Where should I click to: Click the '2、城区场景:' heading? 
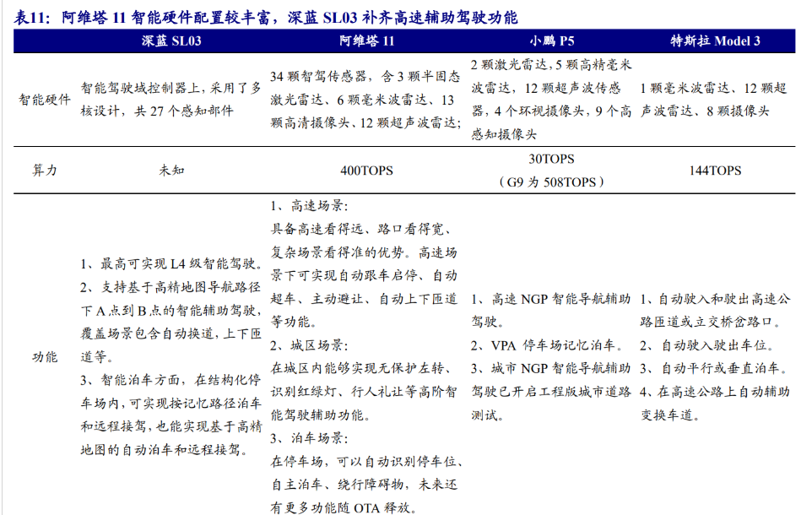click(309, 345)
